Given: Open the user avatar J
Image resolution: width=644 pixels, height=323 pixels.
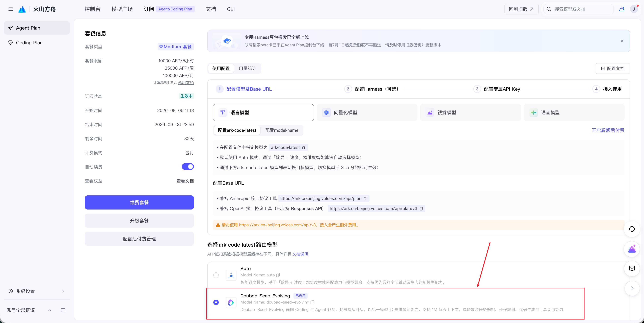Looking at the screenshot, I should pos(634,9).
